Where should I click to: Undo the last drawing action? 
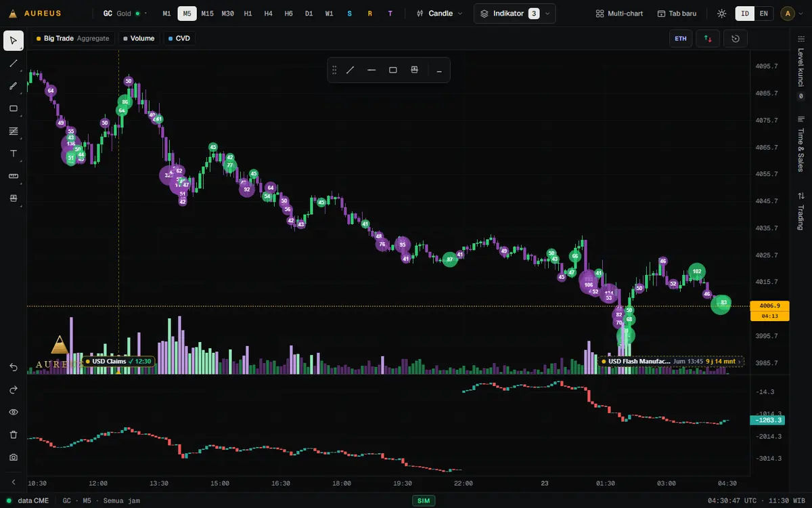[14, 367]
